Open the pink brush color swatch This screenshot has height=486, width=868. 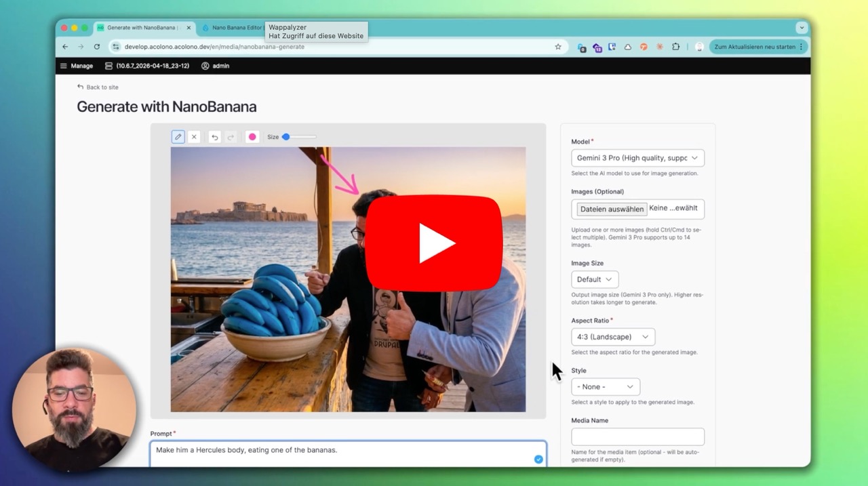(x=252, y=137)
